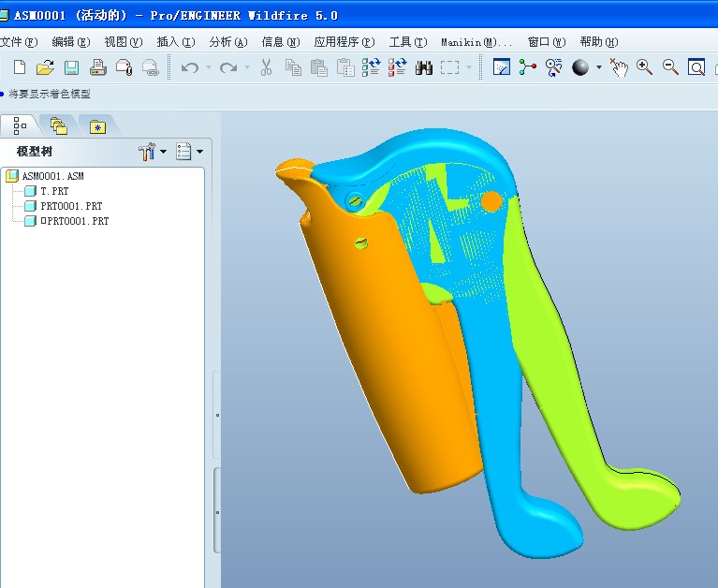Open the 分析(A) menu
This screenshot has height=588, width=718.
tap(227, 42)
